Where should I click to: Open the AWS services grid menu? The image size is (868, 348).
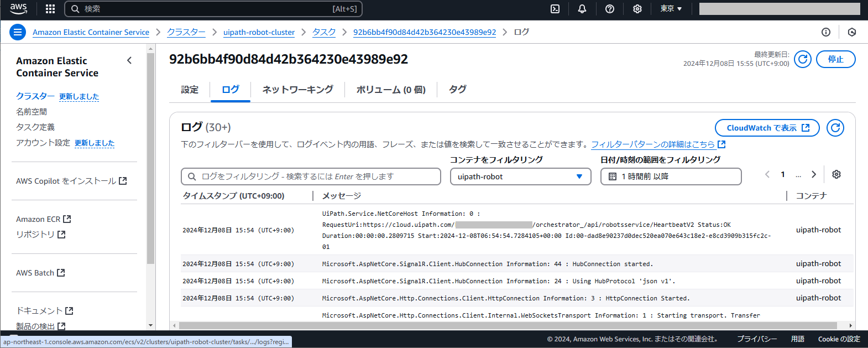pos(50,9)
